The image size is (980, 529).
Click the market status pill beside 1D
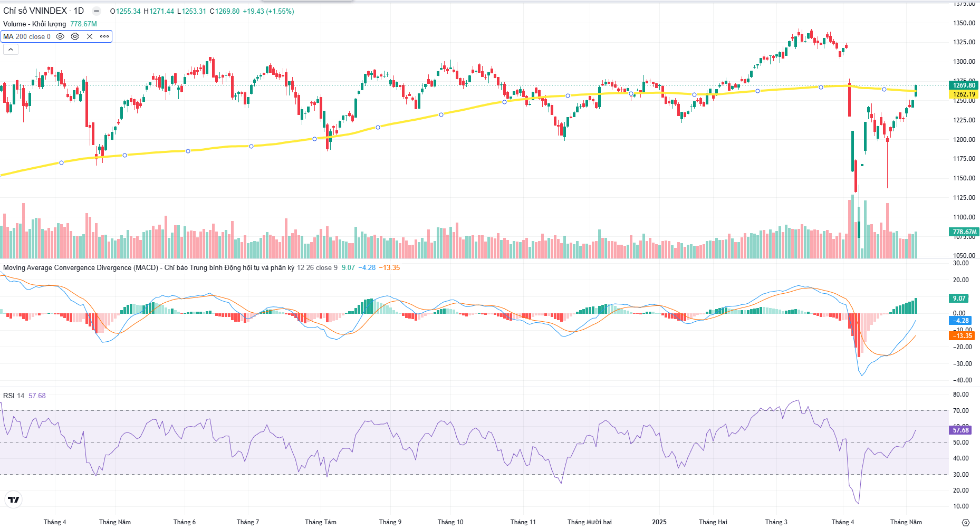click(x=96, y=11)
